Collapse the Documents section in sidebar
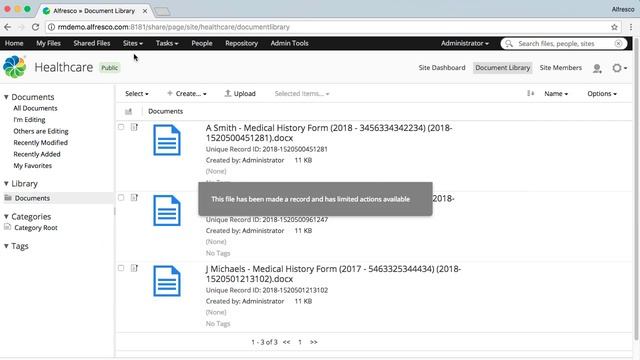The width and height of the screenshot is (640, 360). [x=6, y=97]
